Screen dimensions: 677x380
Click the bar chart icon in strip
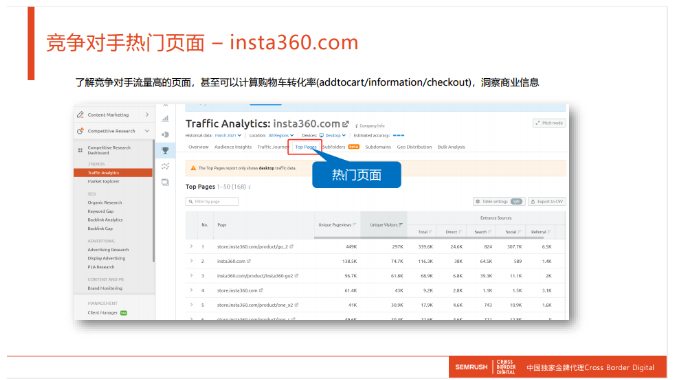pyautogui.click(x=165, y=118)
